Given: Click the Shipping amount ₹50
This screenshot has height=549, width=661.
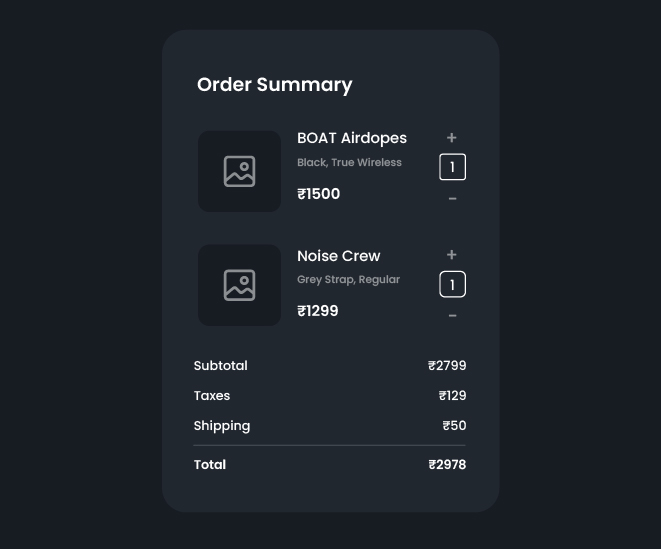Looking at the screenshot, I should click(454, 426).
